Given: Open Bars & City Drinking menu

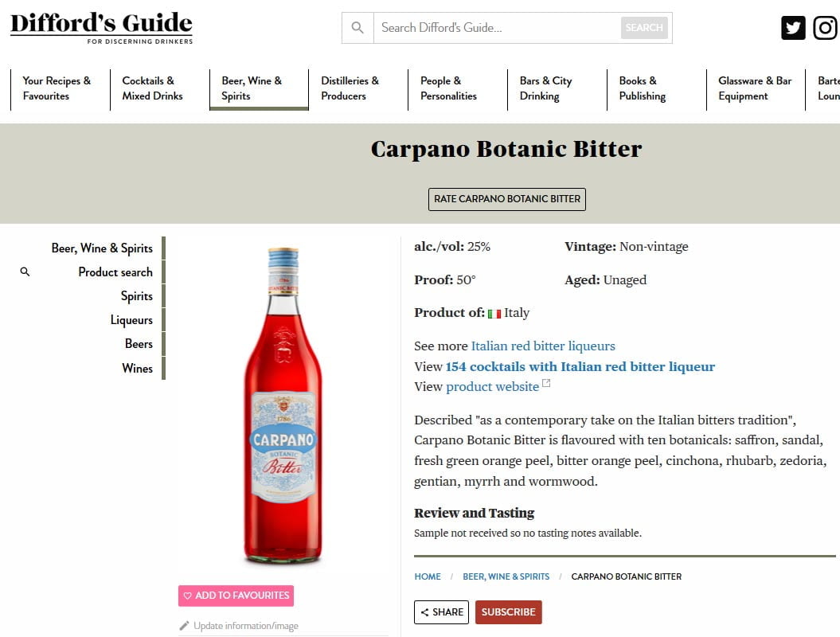Looking at the screenshot, I should click(x=557, y=89).
